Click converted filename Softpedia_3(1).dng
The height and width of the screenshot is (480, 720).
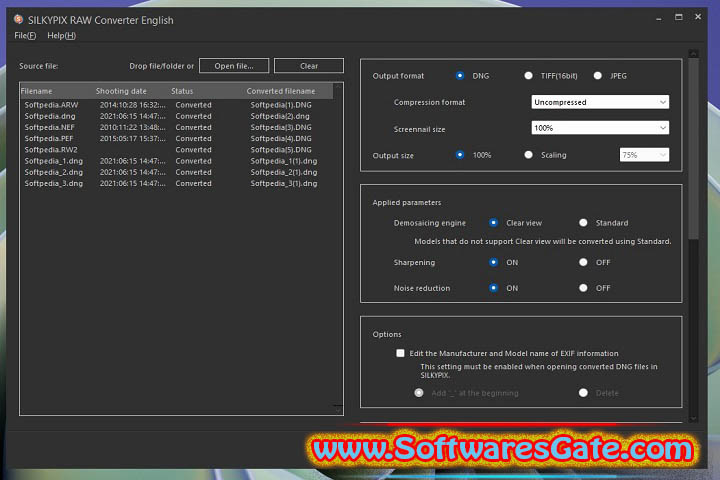[284, 183]
